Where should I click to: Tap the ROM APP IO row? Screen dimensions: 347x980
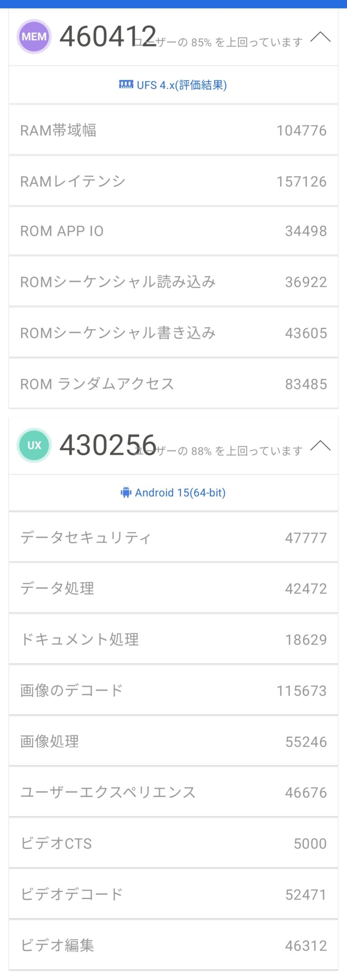173,231
